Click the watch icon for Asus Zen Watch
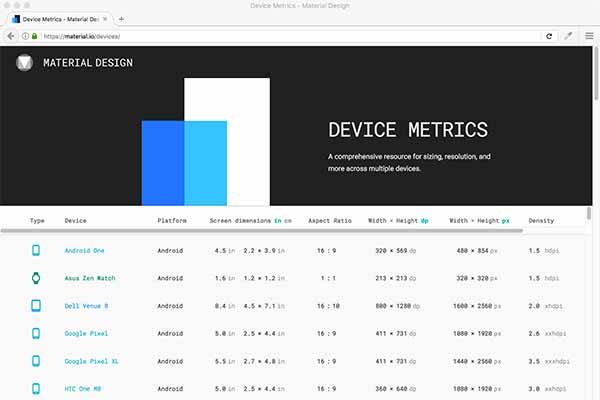Viewport: 600px width, 400px height. point(36,278)
